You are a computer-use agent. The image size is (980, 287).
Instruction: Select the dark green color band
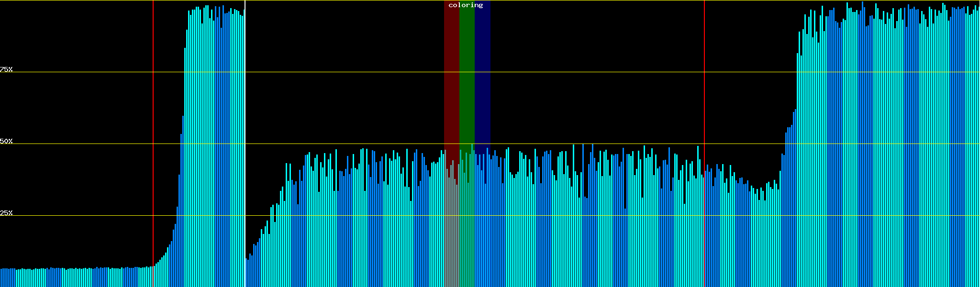click(x=467, y=72)
